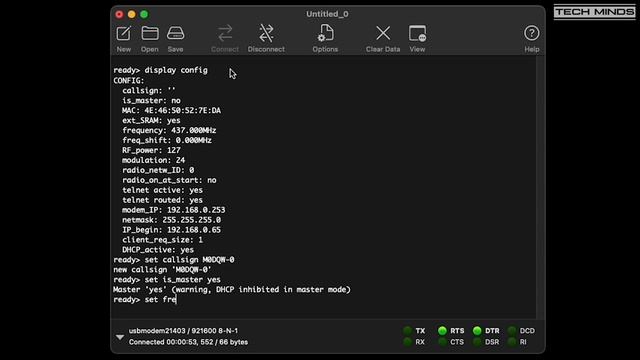Minimize the window with yellow button
Screen dimensions: 640x360
pos(131,15)
